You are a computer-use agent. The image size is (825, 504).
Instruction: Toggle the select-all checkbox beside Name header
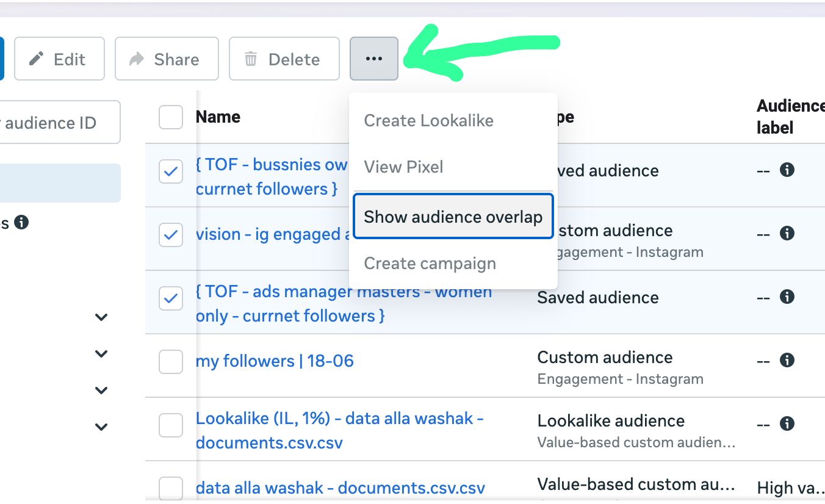pyautogui.click(x=171, y=117)
